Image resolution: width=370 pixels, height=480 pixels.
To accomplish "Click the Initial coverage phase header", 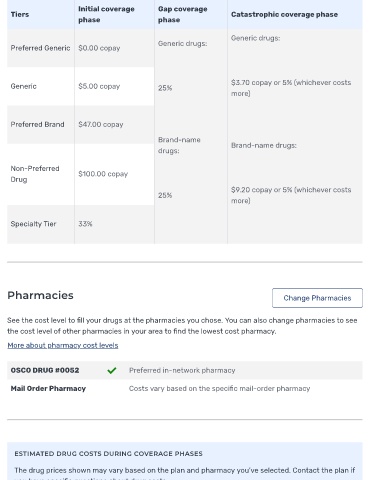I will [x=106, y=14].
